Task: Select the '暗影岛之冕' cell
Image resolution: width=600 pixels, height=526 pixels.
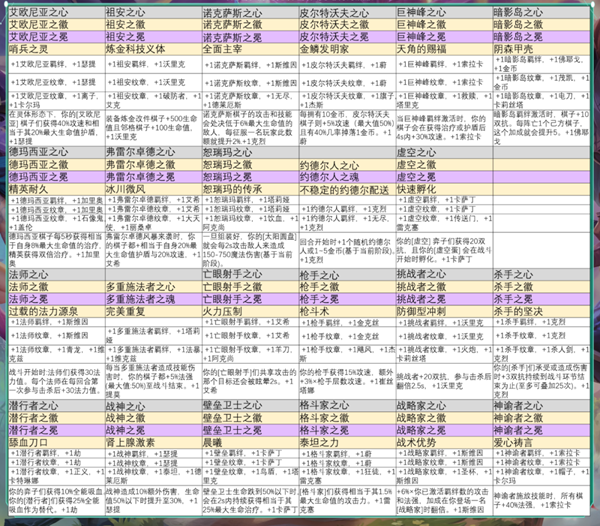Action: (541, 37)
